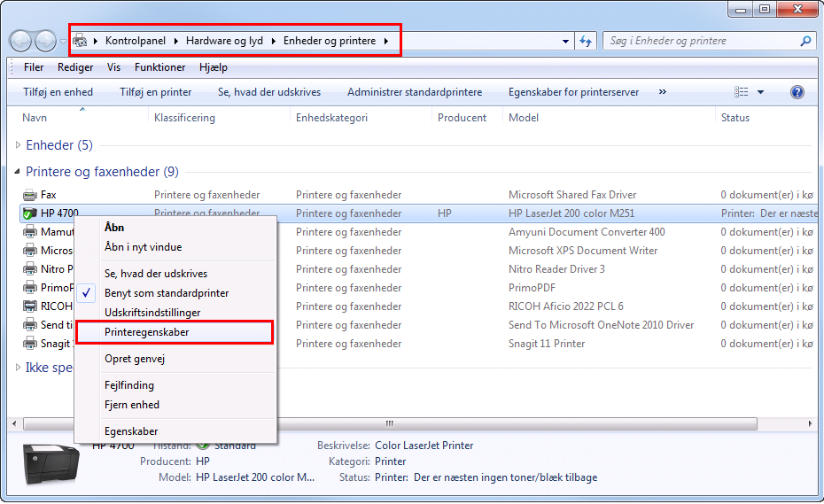Choose Åbn in context menu
Screen dimensions: 824x504
[x=175, y=228]
